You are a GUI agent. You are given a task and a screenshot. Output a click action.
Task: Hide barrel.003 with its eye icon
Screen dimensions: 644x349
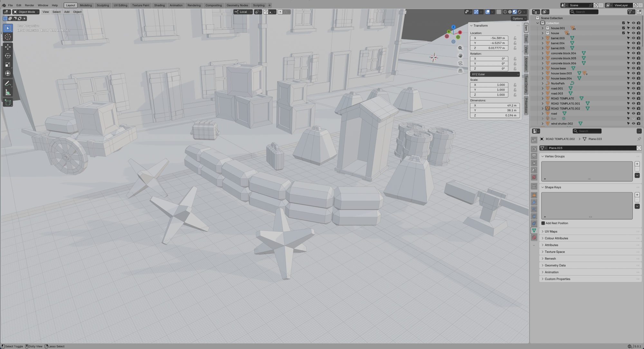pyautogui.click(x=633, y=38)
